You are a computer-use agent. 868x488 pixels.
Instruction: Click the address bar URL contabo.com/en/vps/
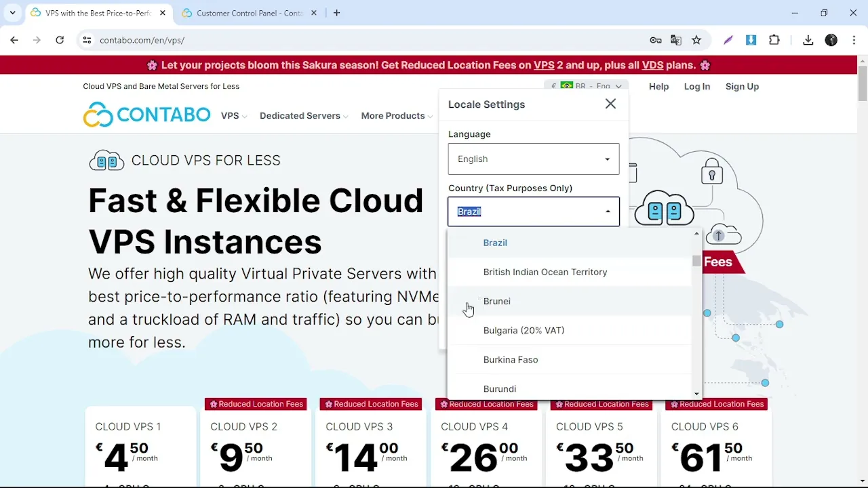pyautogui.click(x=142, y=40)
